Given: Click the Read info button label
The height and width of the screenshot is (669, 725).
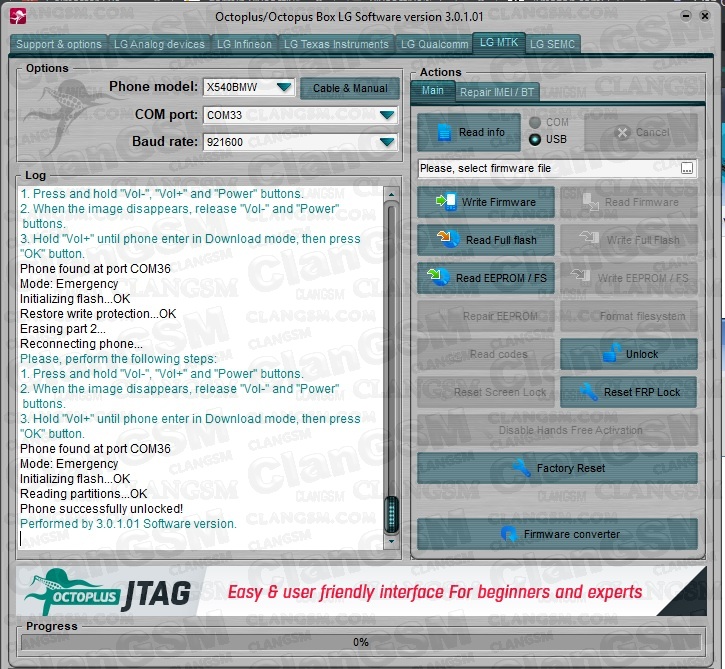Looking at the screenshot, I should click(x=481, y=132).
